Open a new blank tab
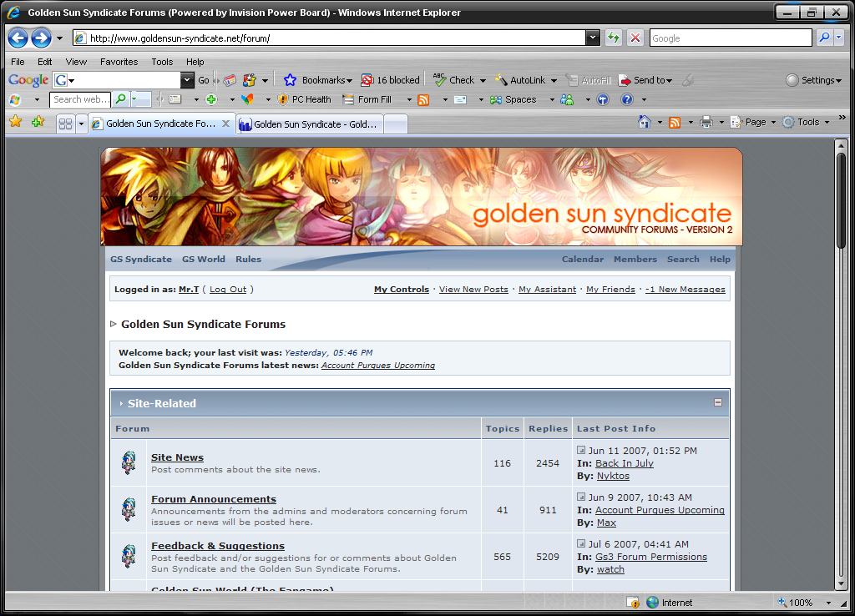The image size is (855, 616). (396, 124)
